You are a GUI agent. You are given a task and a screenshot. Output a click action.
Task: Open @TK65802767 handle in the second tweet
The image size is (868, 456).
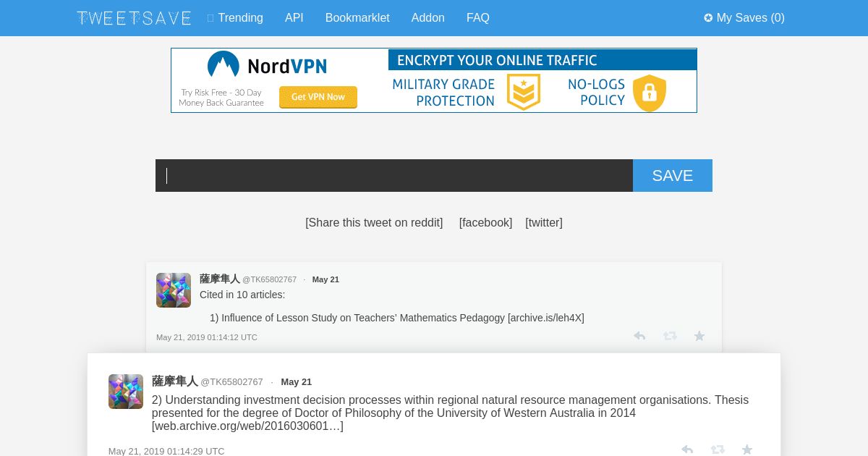[231, 381]
